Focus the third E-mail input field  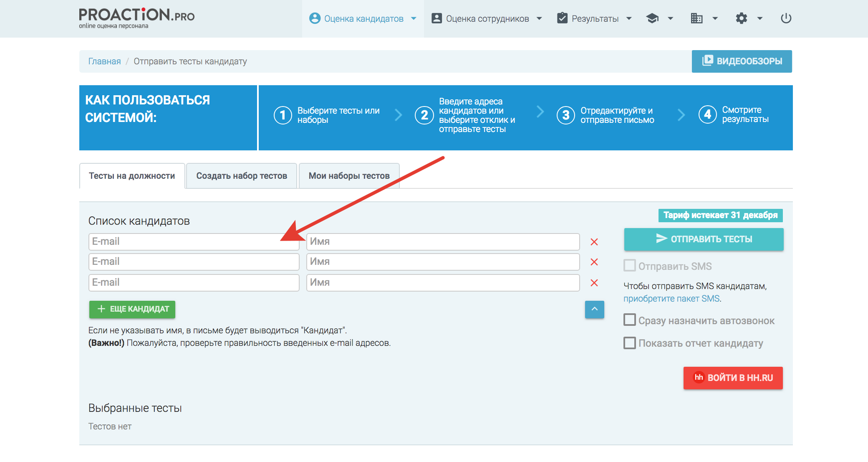pos(194,283)
